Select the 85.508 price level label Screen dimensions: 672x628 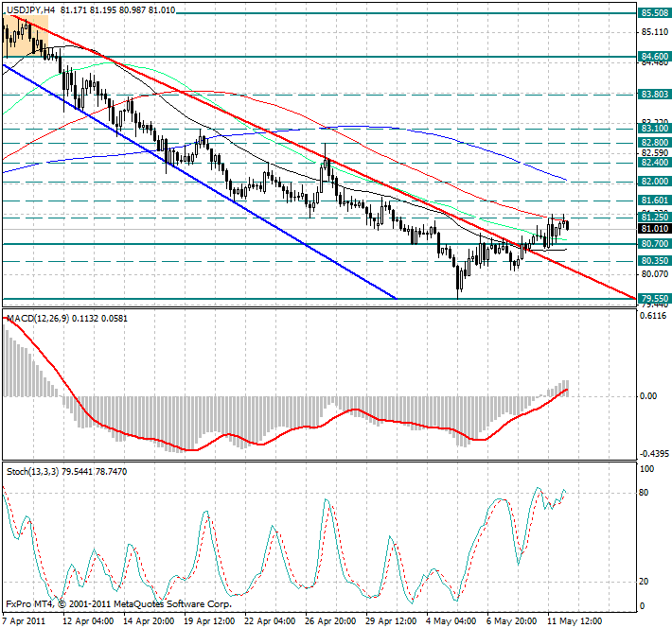[x=654, y=13]
